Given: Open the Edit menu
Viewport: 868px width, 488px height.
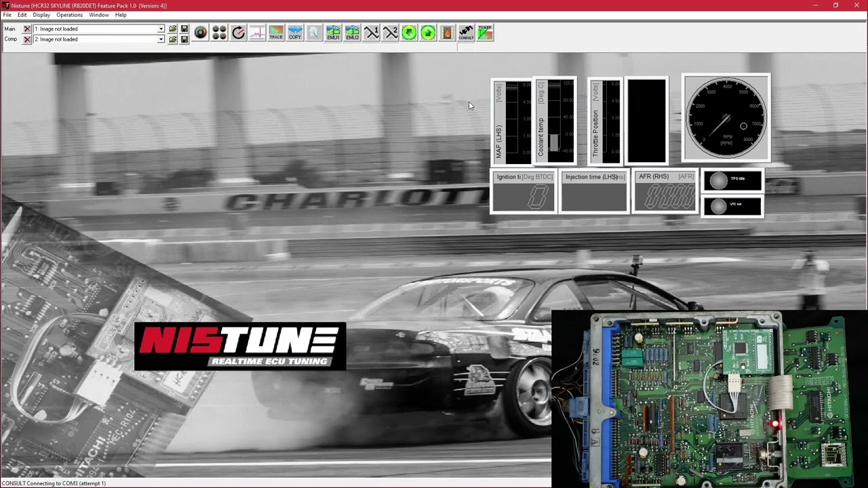Looking at the screenshot, I should pyautogui.click(x=22, y=15).
